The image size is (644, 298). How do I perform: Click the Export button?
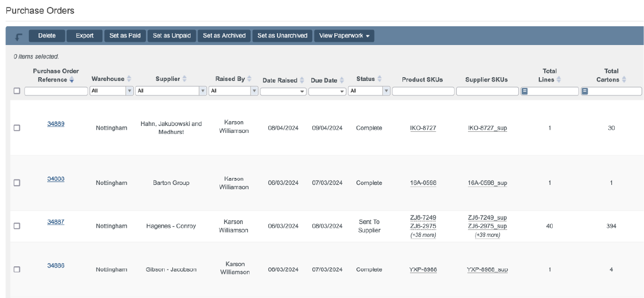[x=84, y=36]
